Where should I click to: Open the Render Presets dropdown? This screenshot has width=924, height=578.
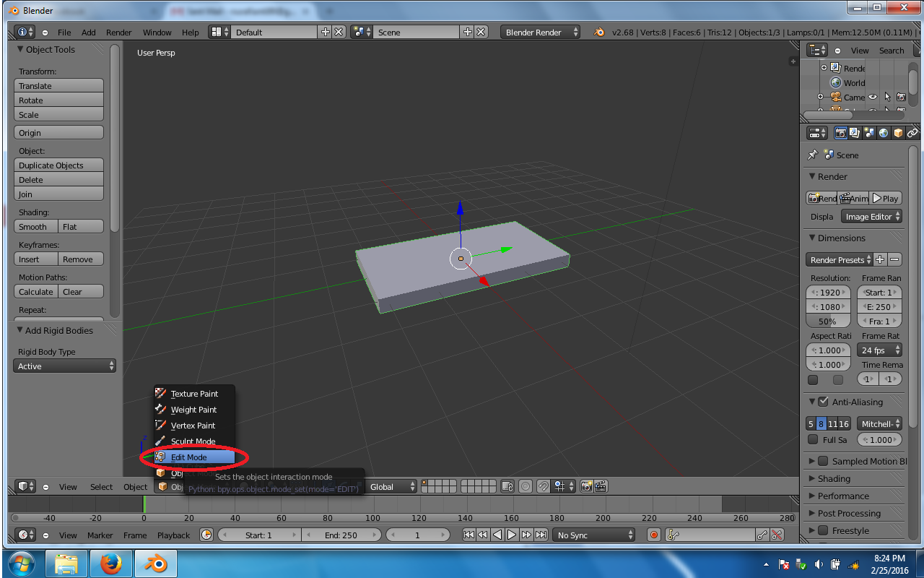pyautogui.click(x=840, y=259)
